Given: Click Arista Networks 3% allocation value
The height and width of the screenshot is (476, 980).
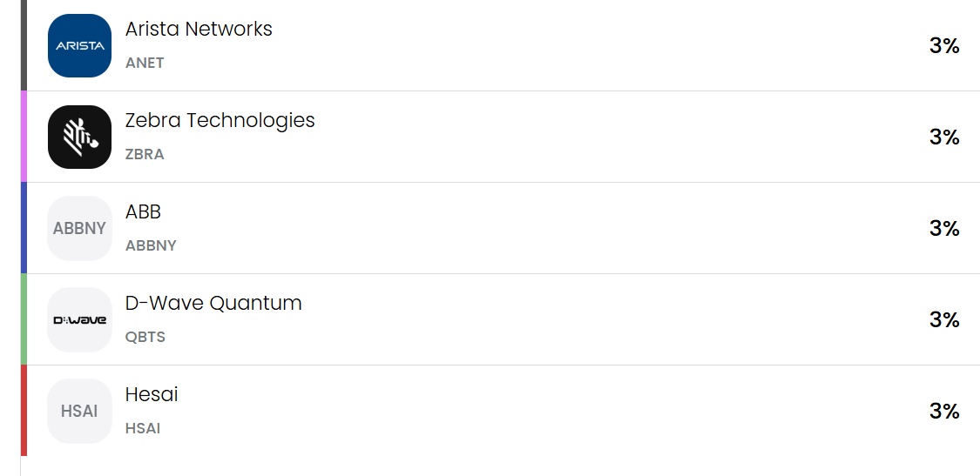Looking at the screenshot, I should [944, 45].
